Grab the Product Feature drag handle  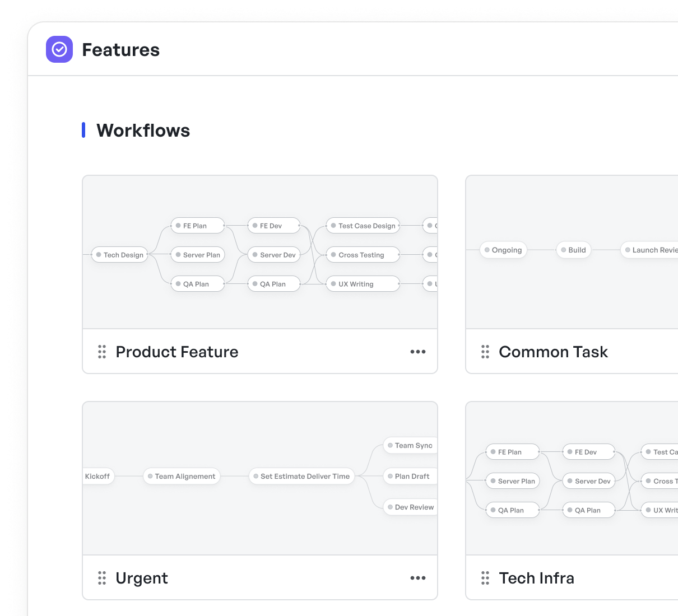102,352
